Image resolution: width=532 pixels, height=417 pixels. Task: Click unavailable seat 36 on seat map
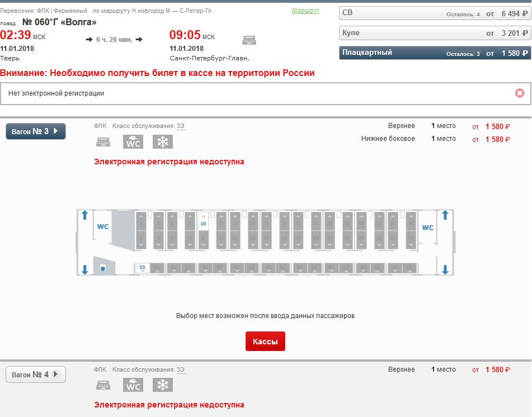click(411, 223)
